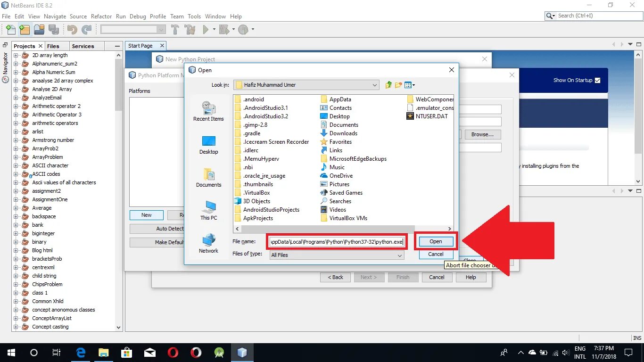Click Help in New Python Project wizard
The width and height of the screenshot is (644, 362).
[x=471, y=277]
